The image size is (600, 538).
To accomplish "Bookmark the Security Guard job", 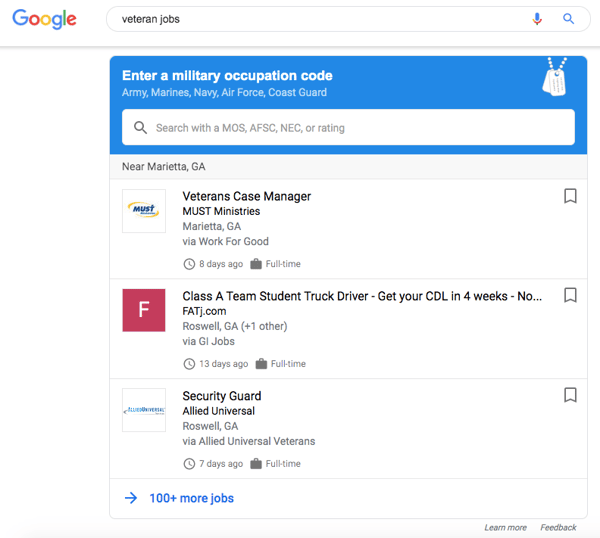I will pos(570,395).
